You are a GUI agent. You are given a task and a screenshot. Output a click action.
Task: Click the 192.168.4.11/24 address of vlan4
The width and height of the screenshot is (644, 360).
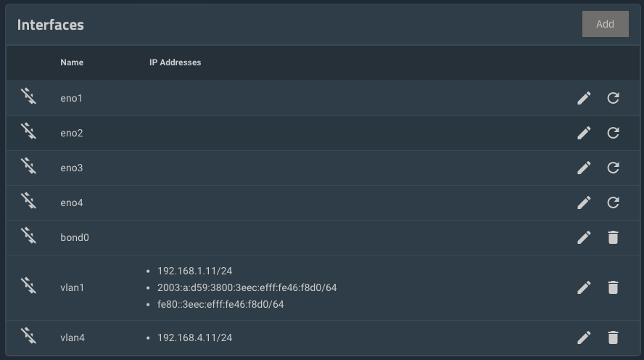(194, 337)
